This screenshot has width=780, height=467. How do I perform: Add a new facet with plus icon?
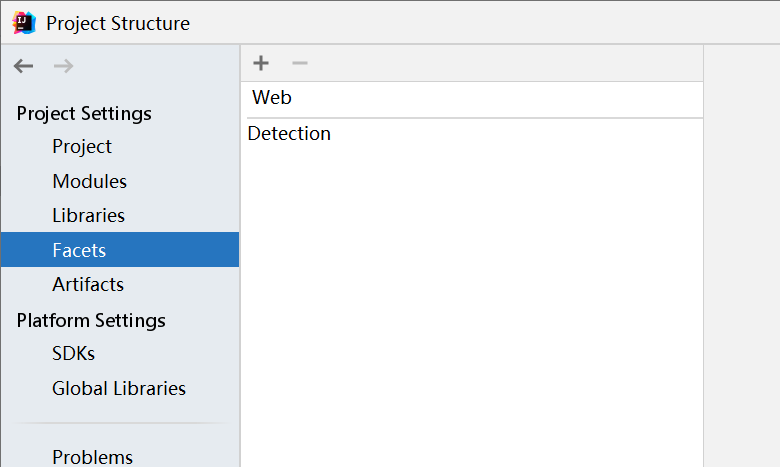(261, 63)
